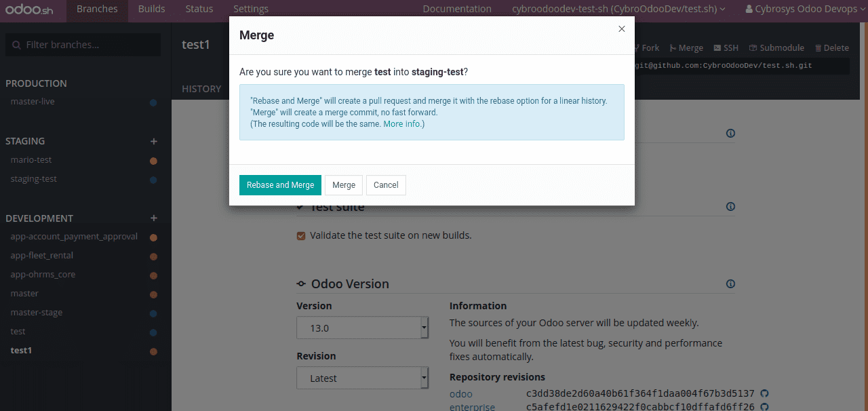
Task: Open the Version 13.0 dropdown
Action: tap(362, 328)
